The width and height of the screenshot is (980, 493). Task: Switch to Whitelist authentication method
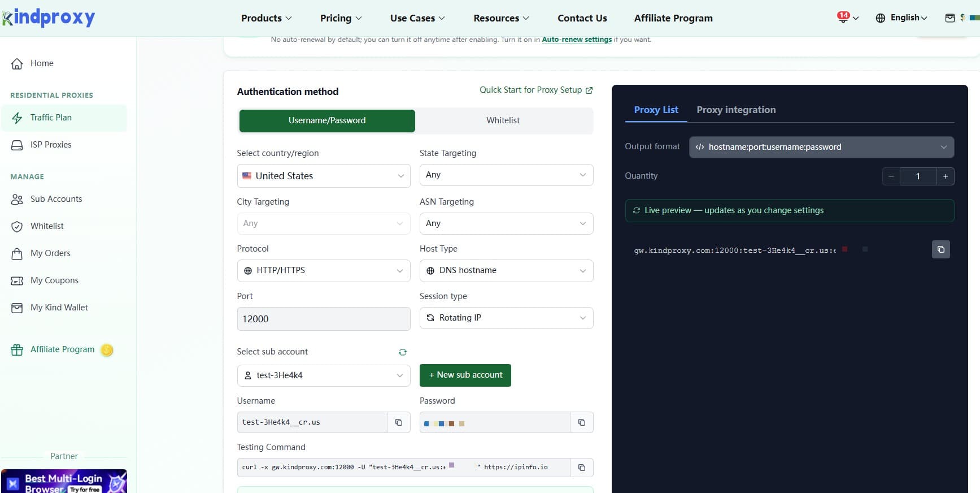[x=503, y=121]
